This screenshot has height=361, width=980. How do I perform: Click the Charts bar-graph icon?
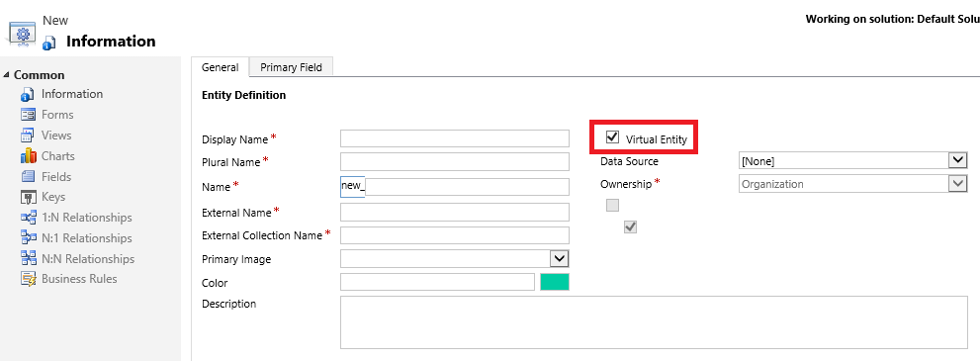point(28,156)
